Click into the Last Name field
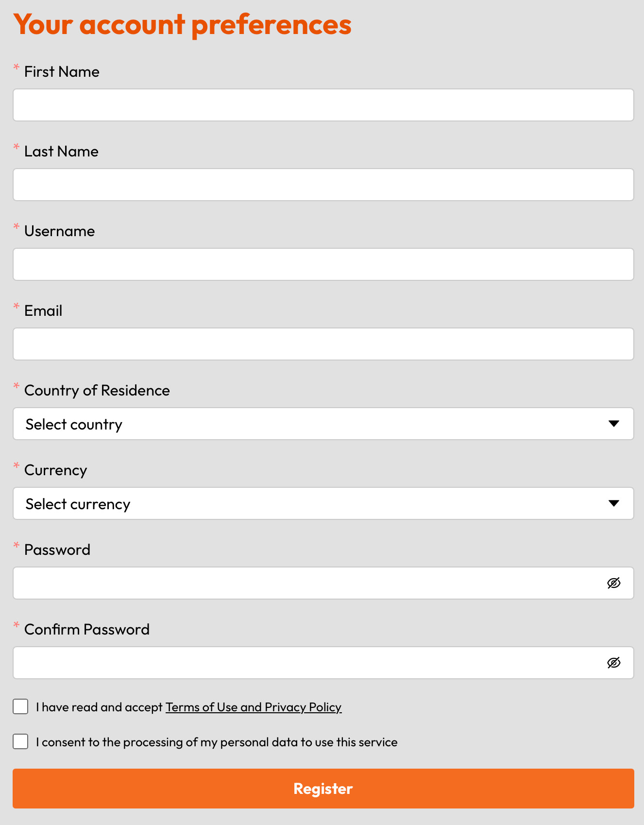Screen dimensions: 644x825 (323, 185)
